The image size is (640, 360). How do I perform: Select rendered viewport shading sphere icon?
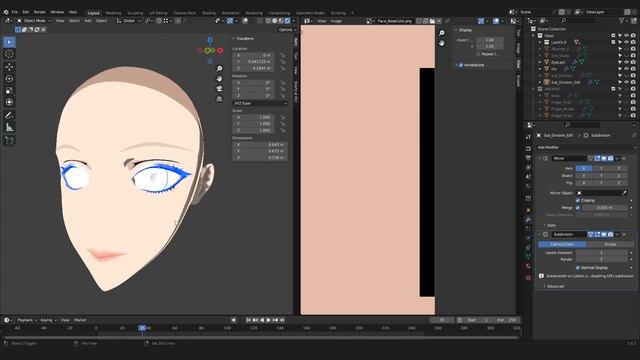click(x=287, y=20)
